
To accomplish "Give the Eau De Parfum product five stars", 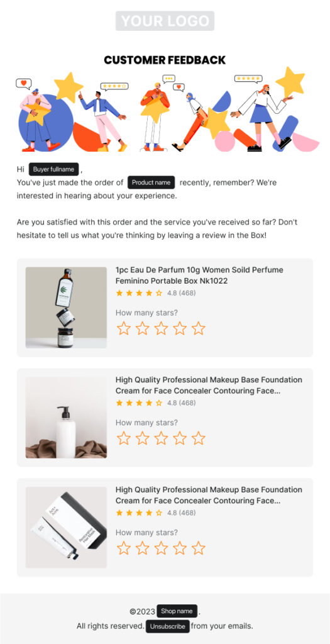I will click(x=198, y=328).
